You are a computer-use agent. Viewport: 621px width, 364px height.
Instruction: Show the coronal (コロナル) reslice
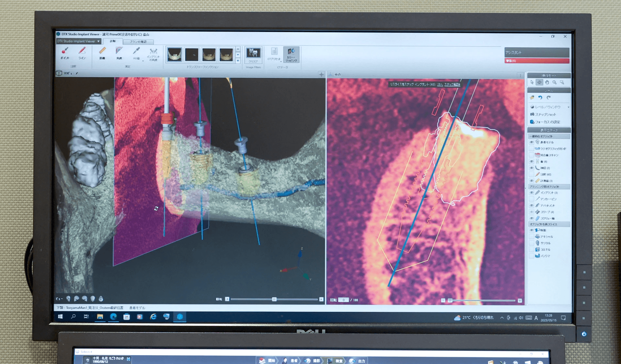tap(532, 250)
